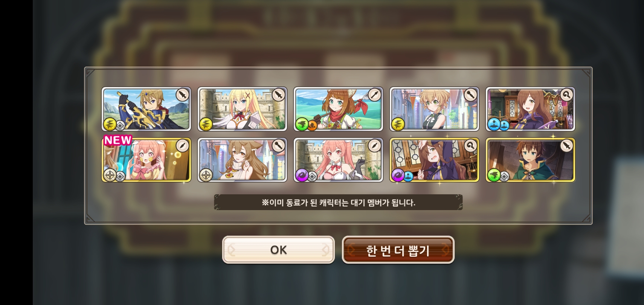Viewport: 644px width, 305px height.
Task: Click the sword icon on the blue-armored knight card
Action: (x=182, y=95)
